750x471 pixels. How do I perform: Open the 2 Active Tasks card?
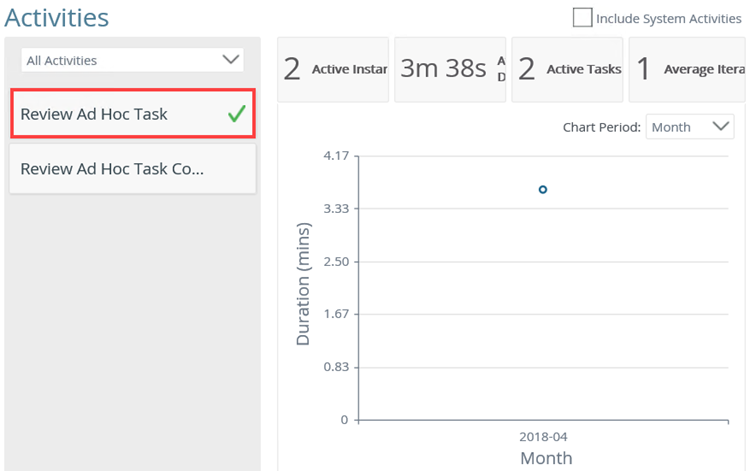pos(568,69)
